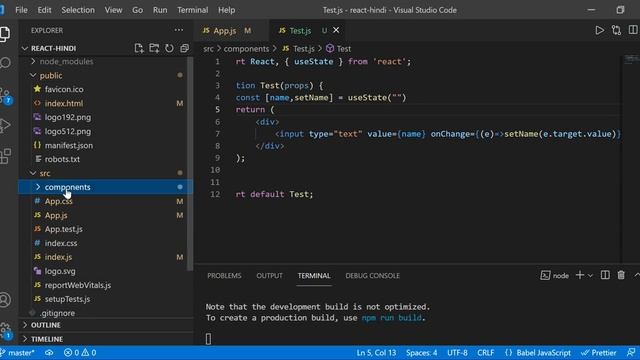Change line ending via CRLF entry
Screen dimensions: 640x360
coord(486,353)
